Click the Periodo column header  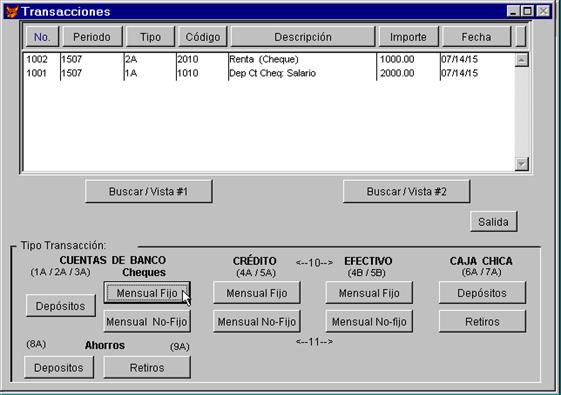tap(92, 37)
